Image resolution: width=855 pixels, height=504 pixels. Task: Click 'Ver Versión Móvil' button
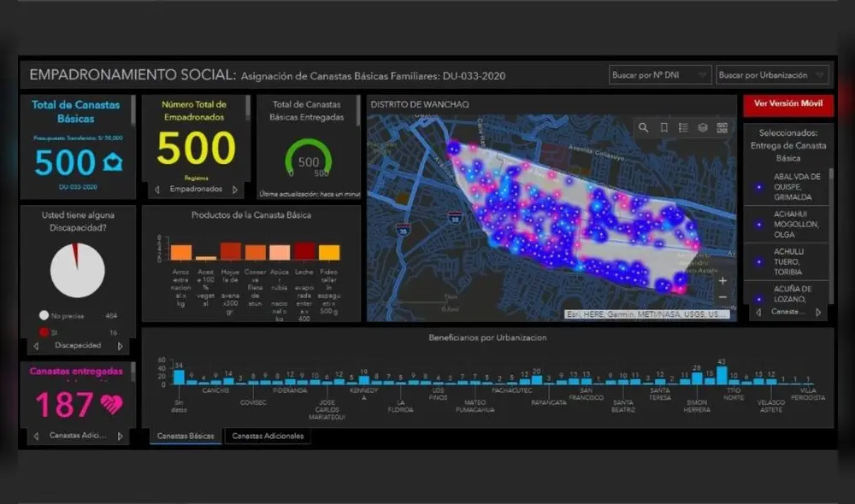tap(787, 104)
